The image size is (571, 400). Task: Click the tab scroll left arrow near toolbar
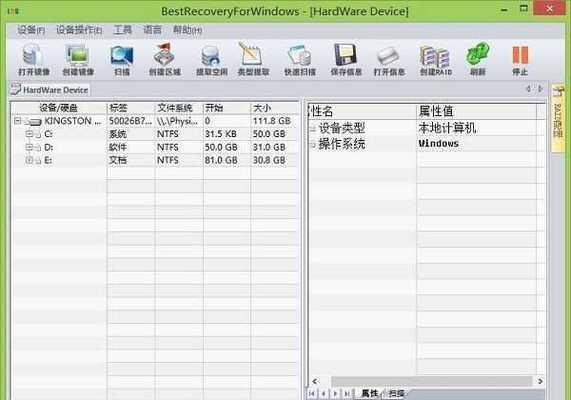point(528,89)
